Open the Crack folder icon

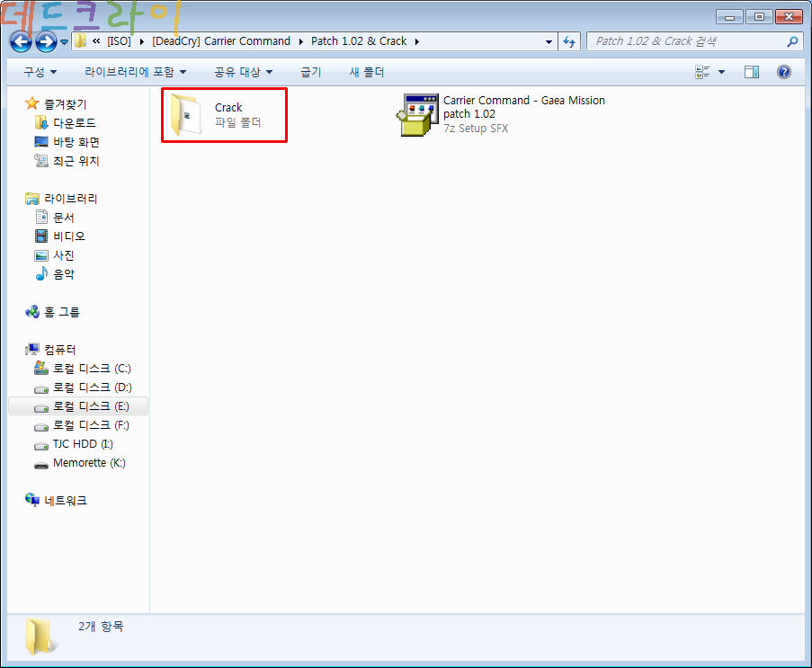tap(186, 115)
